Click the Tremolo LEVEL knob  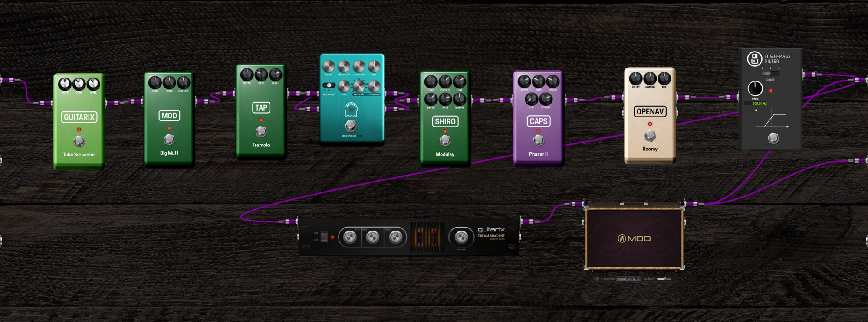pyautogui.click(x=276, y=74)
